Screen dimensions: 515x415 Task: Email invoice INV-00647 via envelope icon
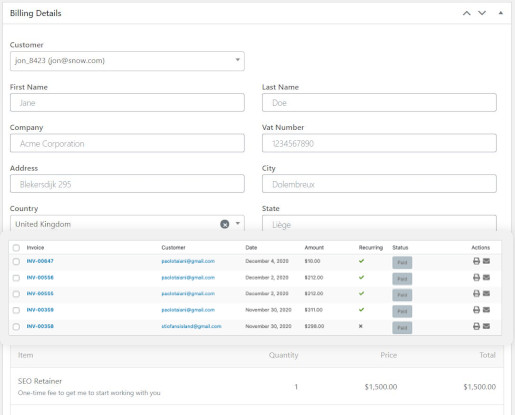(486, 261)
